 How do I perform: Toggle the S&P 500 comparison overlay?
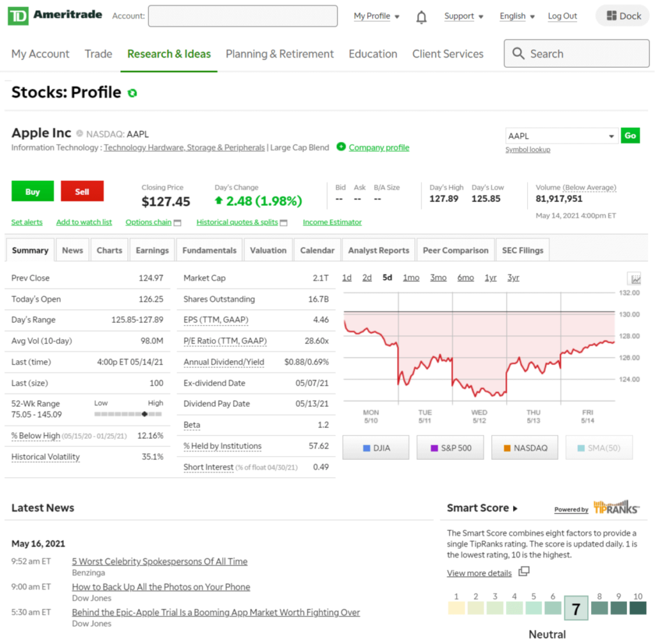(450, 448)
